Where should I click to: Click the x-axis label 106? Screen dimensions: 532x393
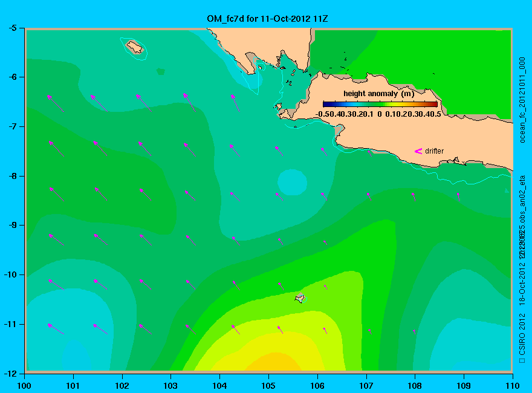[x=317, y=386]
